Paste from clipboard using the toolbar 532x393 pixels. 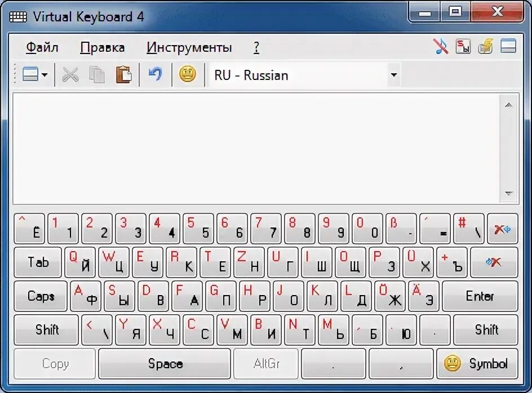(125, 74)
